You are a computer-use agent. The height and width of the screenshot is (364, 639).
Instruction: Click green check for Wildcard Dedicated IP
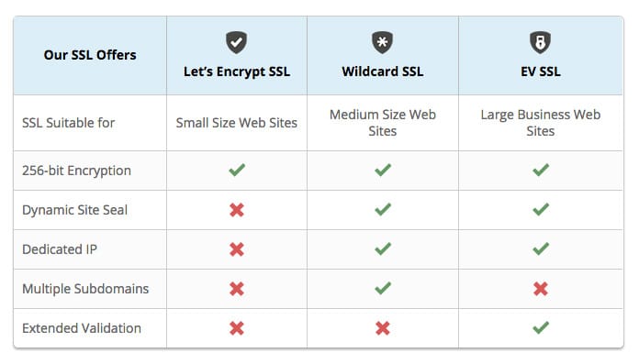click(x=383, y=248)
